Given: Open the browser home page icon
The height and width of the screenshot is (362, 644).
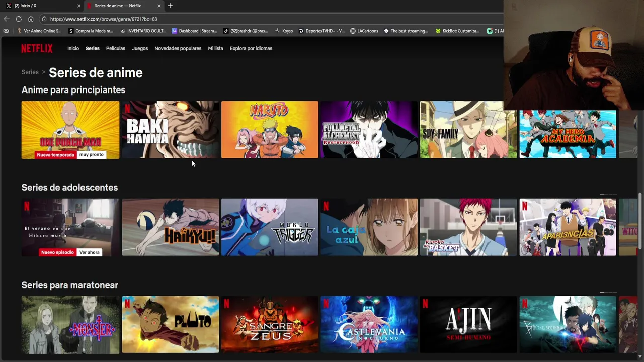Looking at the screenshot, I should pyautogui.click(x=31, y=19).
